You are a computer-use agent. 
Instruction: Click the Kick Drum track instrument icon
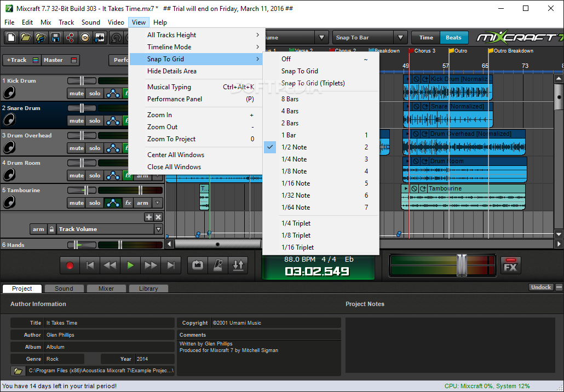[9, 93]
